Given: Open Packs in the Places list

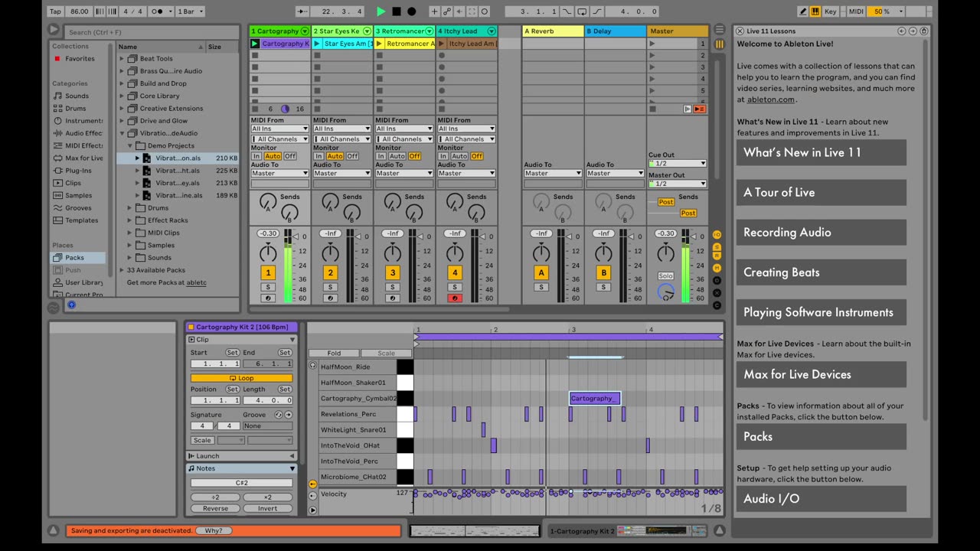Looking at the screenshot, I should point(74,258).
